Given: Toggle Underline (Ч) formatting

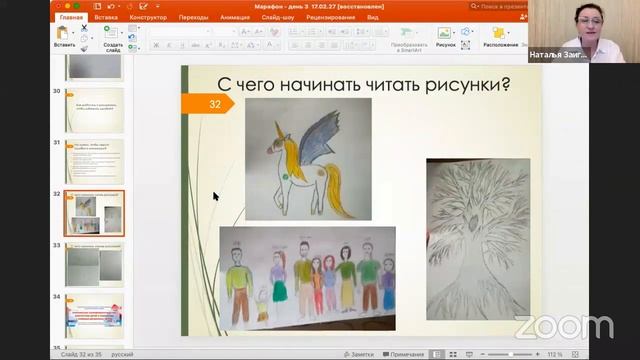Looking at the screenshot, I should pyautogui.click(x=182, y=45).
